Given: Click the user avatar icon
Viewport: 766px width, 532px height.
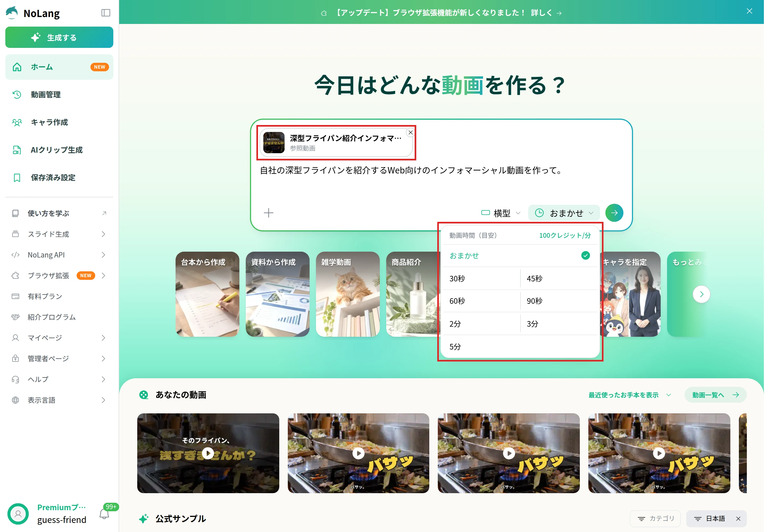Looking at the screenshot, I should (18, 514).
